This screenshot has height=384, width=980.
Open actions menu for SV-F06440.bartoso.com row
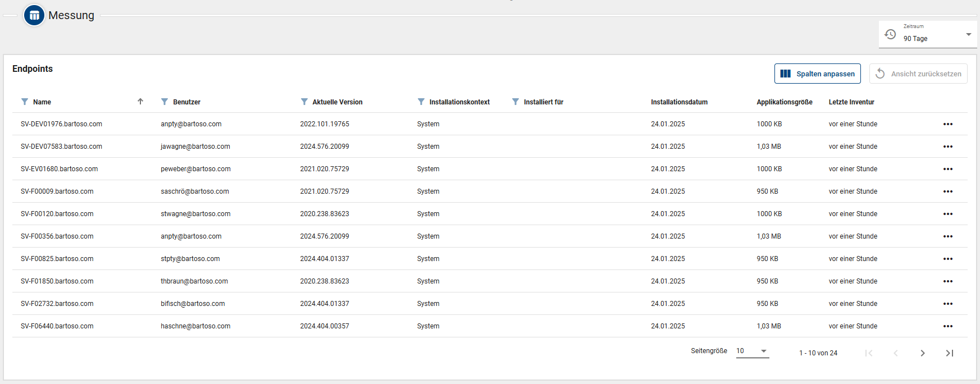click(947, 326)
